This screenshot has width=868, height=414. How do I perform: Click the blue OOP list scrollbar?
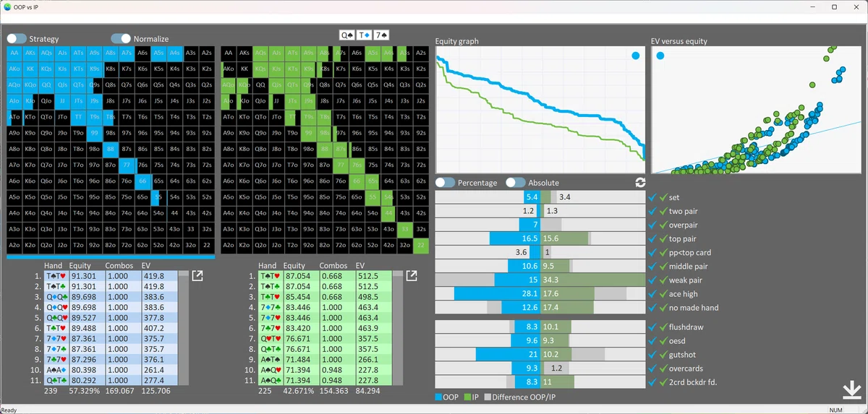click(x=184, y=329)
